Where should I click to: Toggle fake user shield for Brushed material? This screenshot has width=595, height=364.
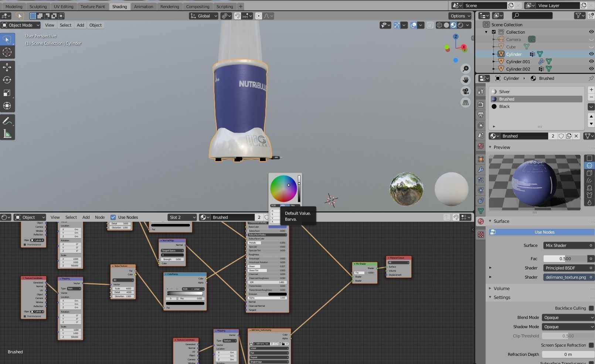[x=561, y=136]
